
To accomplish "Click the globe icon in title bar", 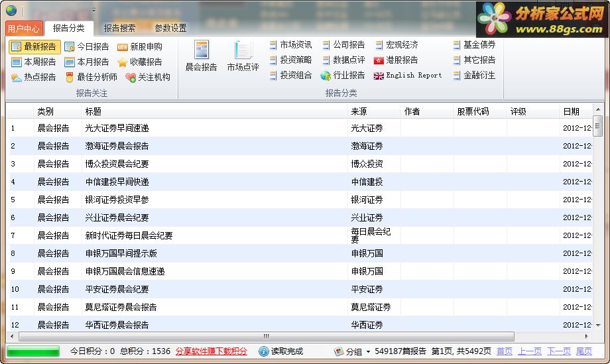I will (x=11, y=11).
